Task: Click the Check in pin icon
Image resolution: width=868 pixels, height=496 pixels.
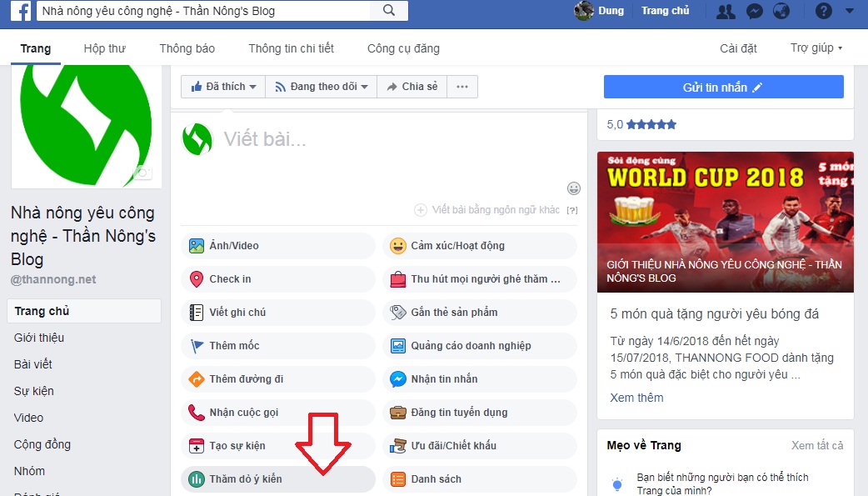Action: tap(197, 279)
